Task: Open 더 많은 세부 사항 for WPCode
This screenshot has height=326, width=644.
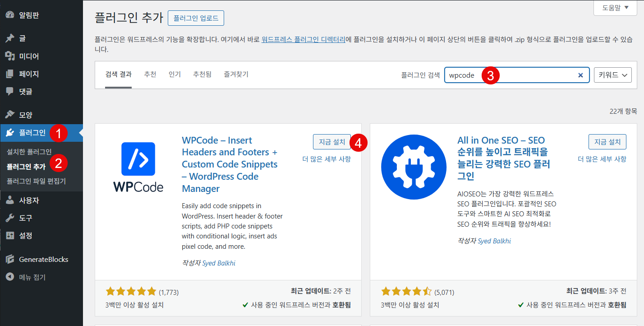Action: pos(326,159)
